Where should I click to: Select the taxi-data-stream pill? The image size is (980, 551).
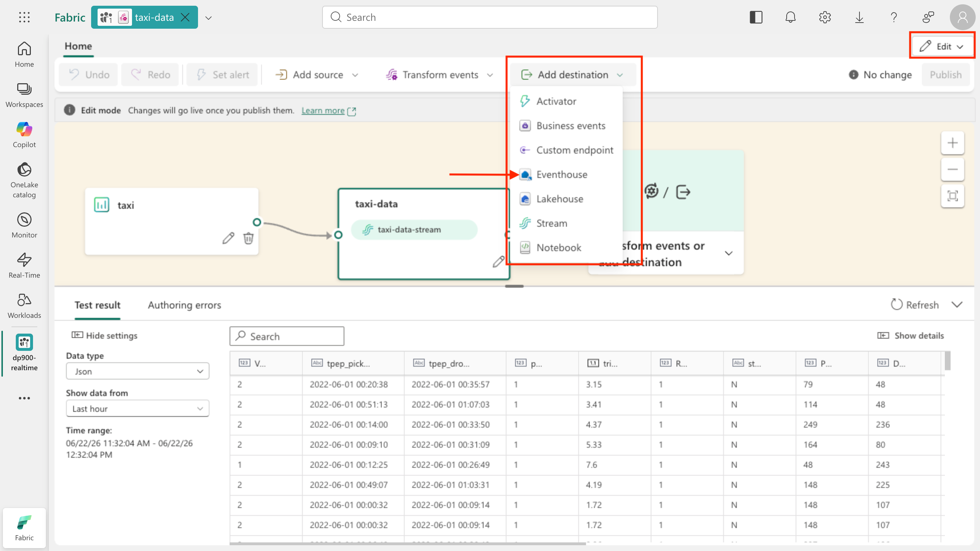tap(414, 230)
